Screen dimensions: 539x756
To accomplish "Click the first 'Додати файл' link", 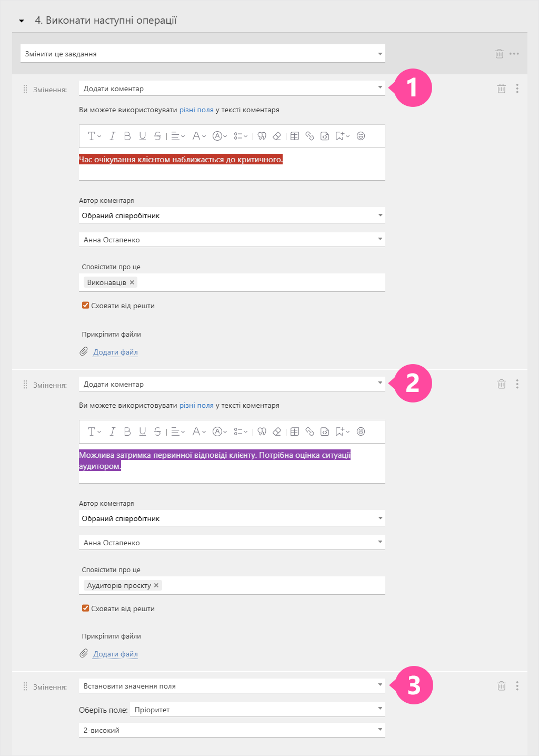I will [x=115, y=352].
